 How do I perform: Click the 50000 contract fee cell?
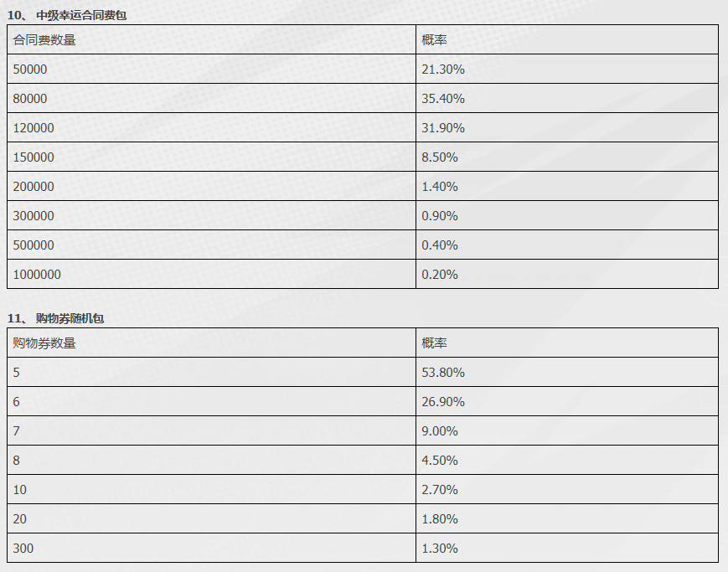point(211,69)
